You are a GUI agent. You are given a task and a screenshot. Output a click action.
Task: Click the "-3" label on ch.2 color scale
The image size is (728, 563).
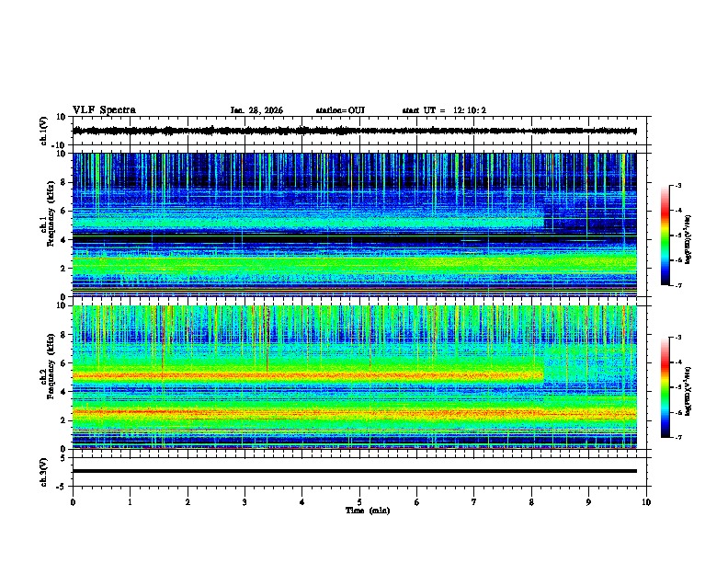(x=677, y=338)
